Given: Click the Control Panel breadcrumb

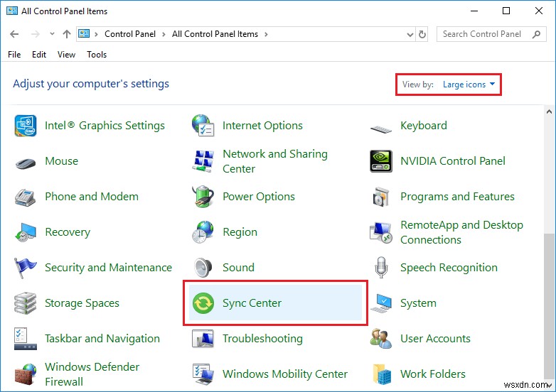Looking at the screenshot, I should click(x=130, y=34).
